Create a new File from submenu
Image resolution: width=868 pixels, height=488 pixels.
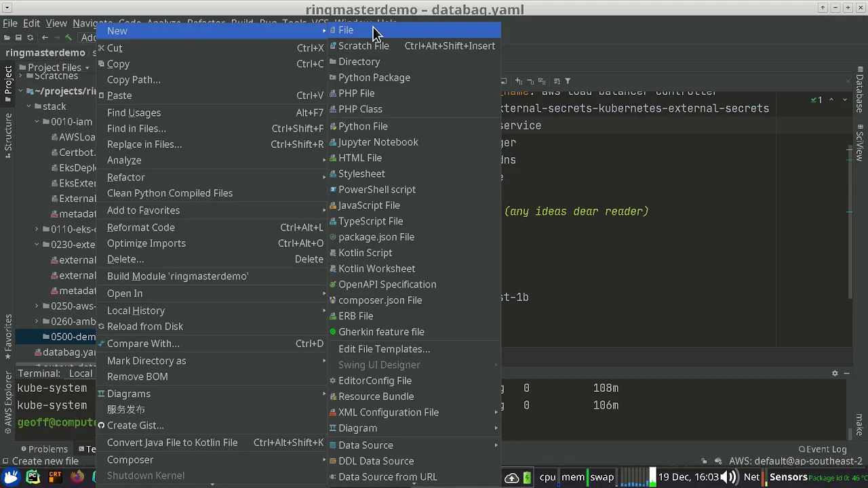414,30
